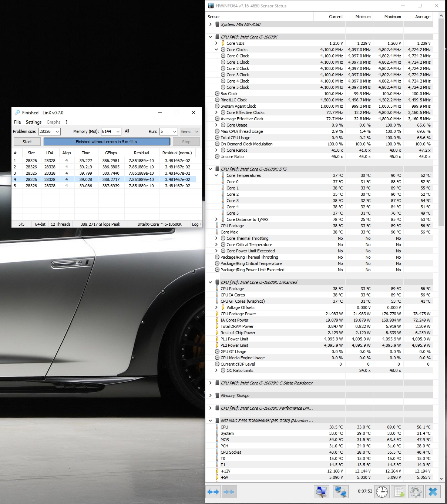
Task: Collapse the Core Temperatures tree
Action: (x=216, y=175)
